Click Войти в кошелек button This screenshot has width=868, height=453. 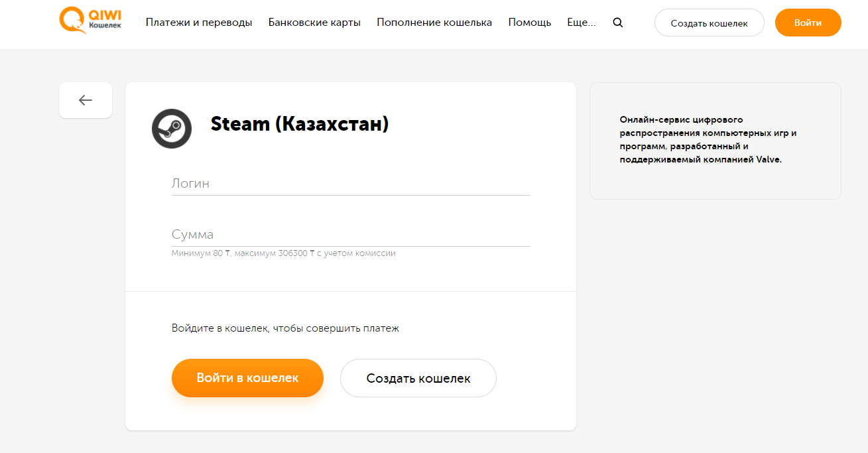click(x=247, y=377)
